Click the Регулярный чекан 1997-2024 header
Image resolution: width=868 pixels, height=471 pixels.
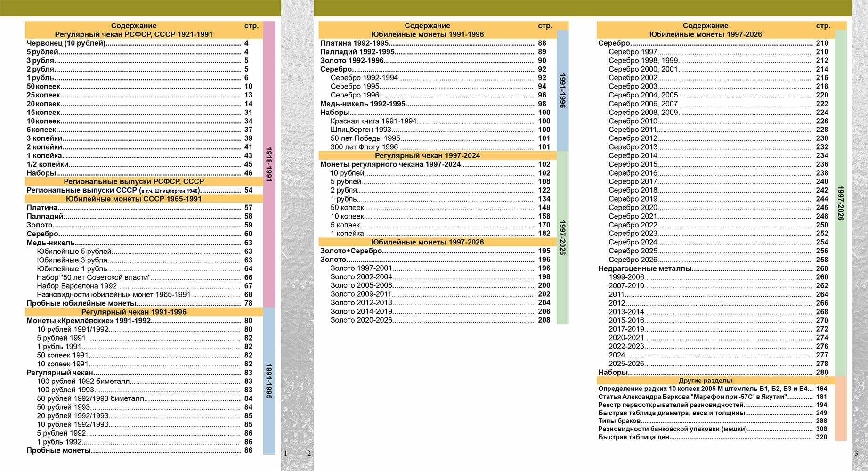[427, 155]
